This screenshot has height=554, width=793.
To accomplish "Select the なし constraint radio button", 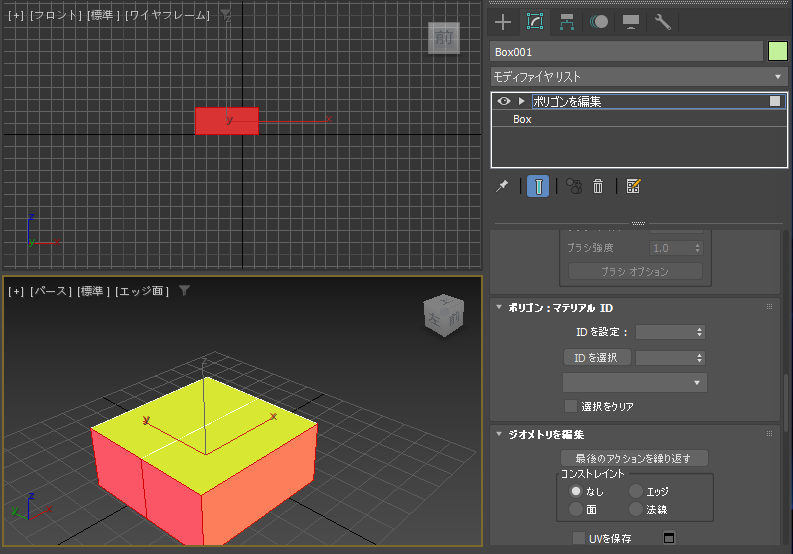I will 576,491.
